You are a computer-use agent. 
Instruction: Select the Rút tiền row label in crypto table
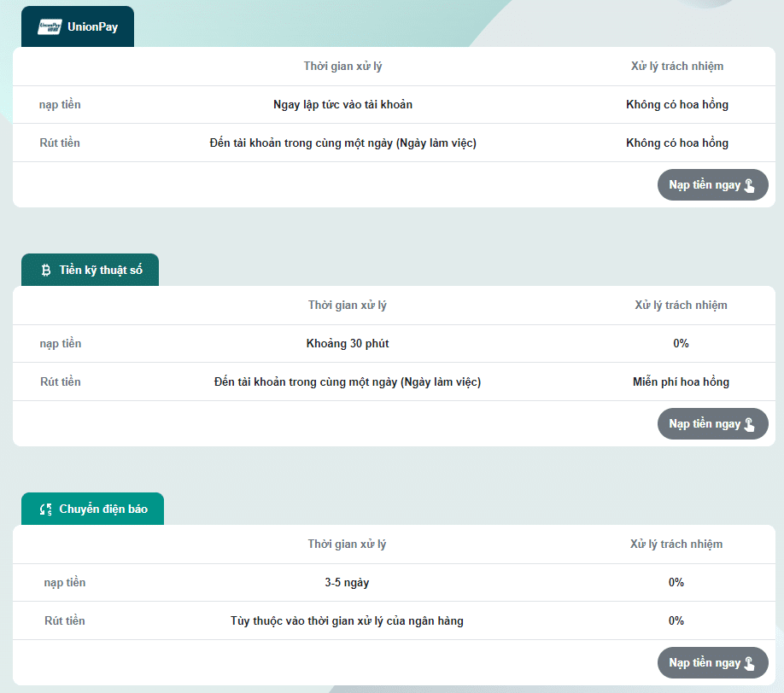(x=61, y=382)
